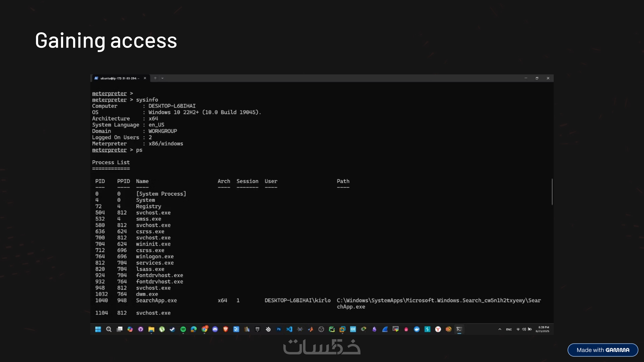
Task: Launch Photoshop from the taskbar
Action: (279, 329)
